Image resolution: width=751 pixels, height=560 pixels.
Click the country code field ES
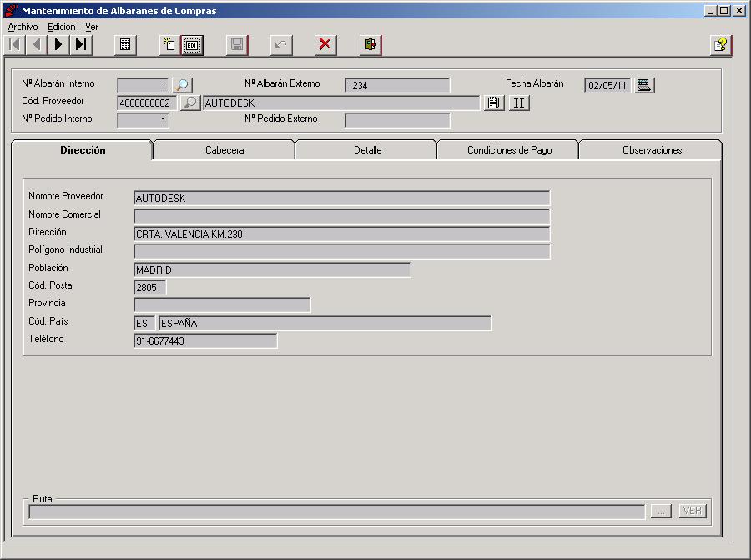(144, 323)
